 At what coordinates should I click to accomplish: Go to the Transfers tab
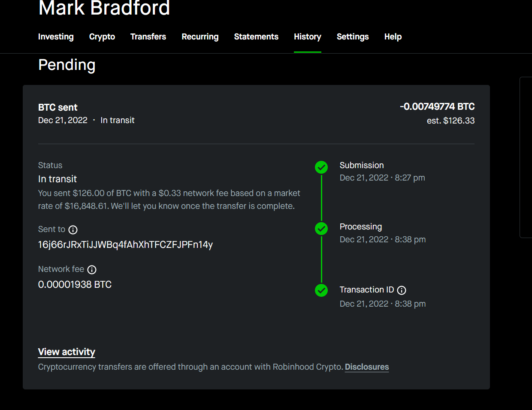click(148, 37)
